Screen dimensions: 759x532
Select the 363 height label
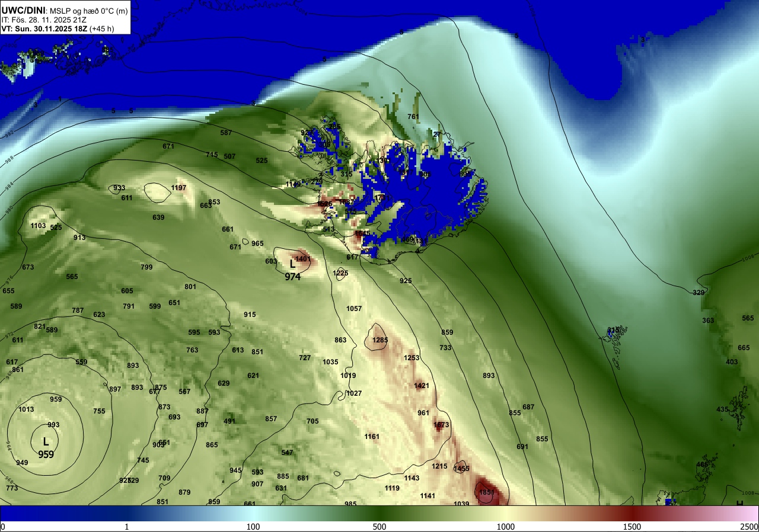[x=709, y=321]
